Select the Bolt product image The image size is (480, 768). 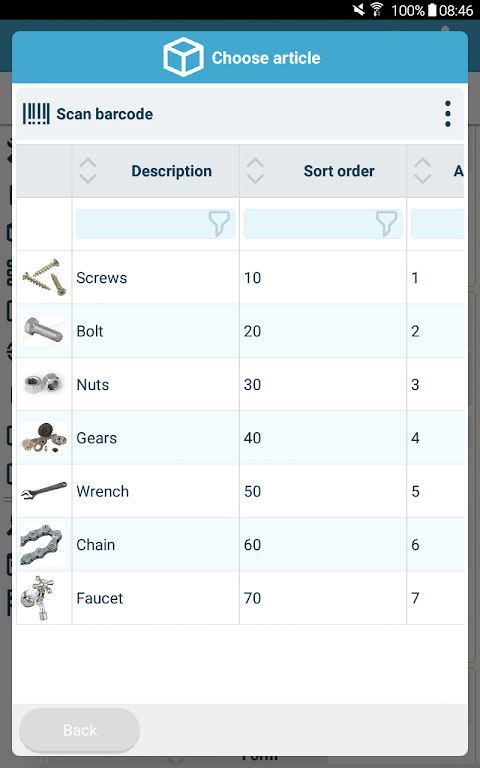coord(45,331)
